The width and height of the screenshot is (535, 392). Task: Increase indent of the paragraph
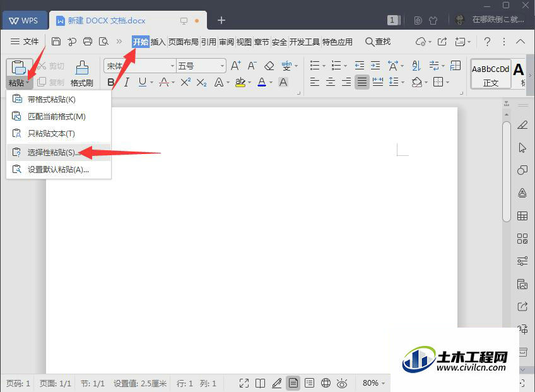(x=375, y=65)
